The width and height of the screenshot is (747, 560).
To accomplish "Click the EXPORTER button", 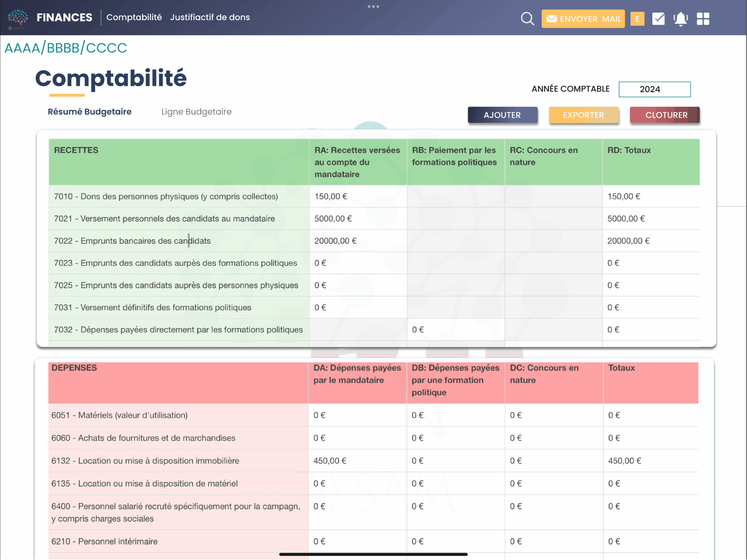I will (583, 115).
